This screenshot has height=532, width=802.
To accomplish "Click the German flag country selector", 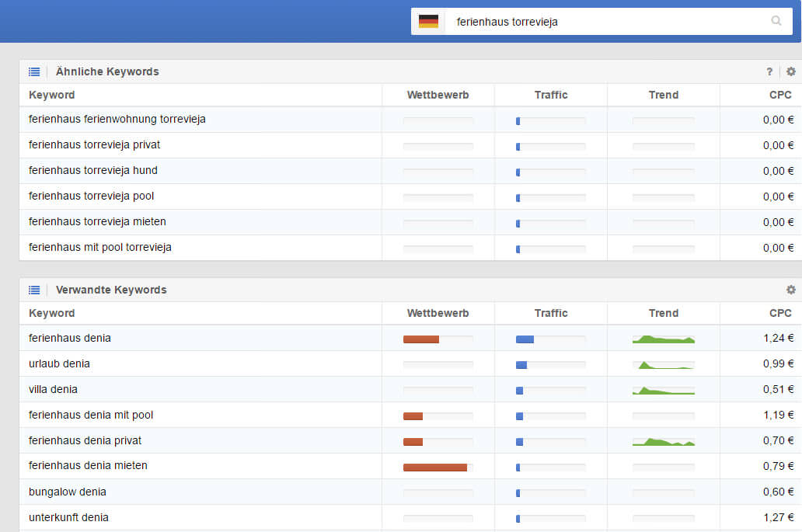I will tap(428, 22).
